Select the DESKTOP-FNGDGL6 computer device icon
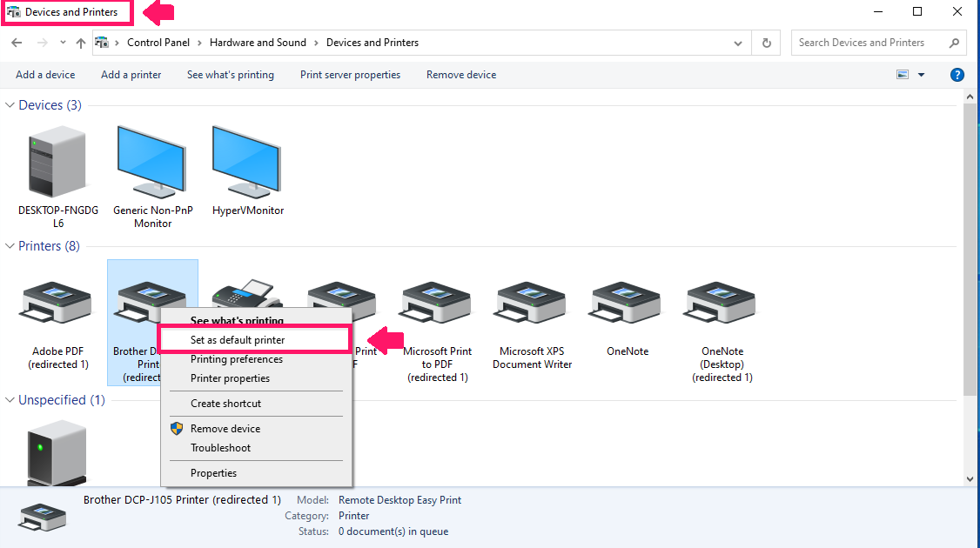 point(57,162)
